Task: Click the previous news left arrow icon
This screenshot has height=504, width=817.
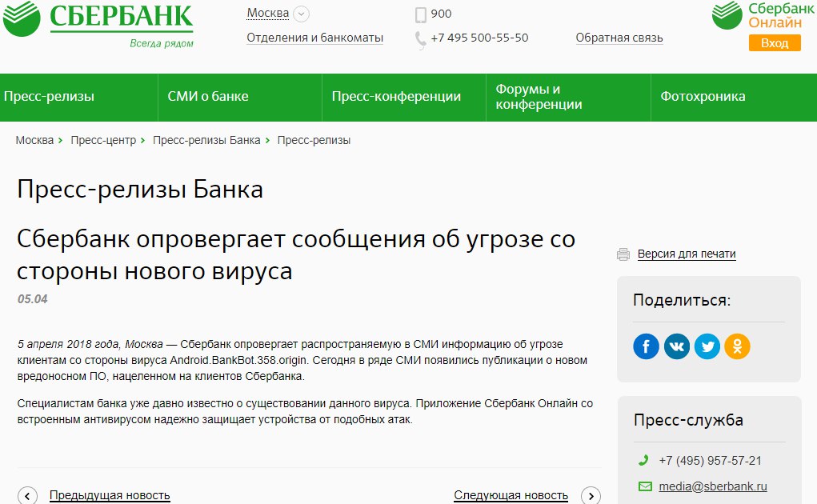Action: pos(28,495)
